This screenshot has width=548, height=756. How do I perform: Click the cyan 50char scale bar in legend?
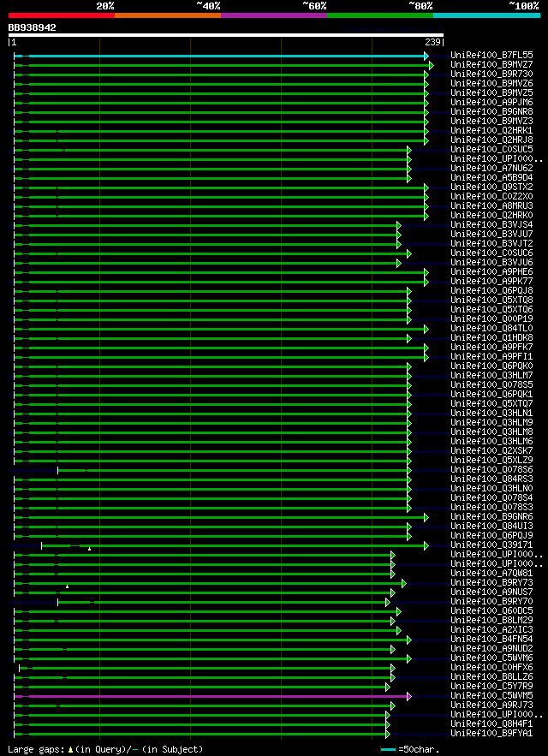pos(389,749)
